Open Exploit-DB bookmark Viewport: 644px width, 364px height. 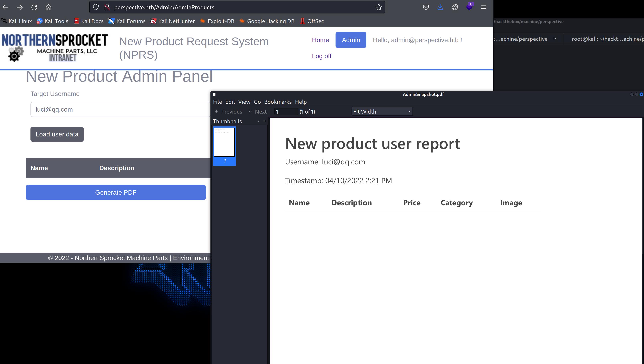click(x=217, y=21)
